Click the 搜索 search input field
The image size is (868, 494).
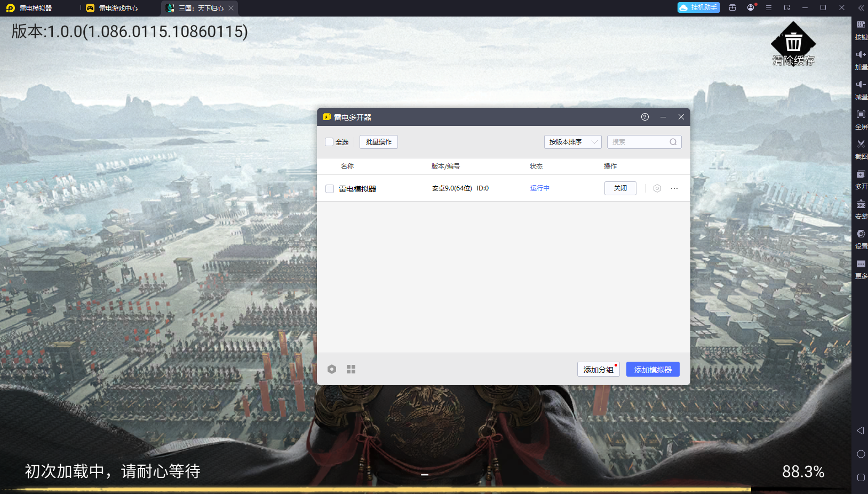tap(639, 142)
